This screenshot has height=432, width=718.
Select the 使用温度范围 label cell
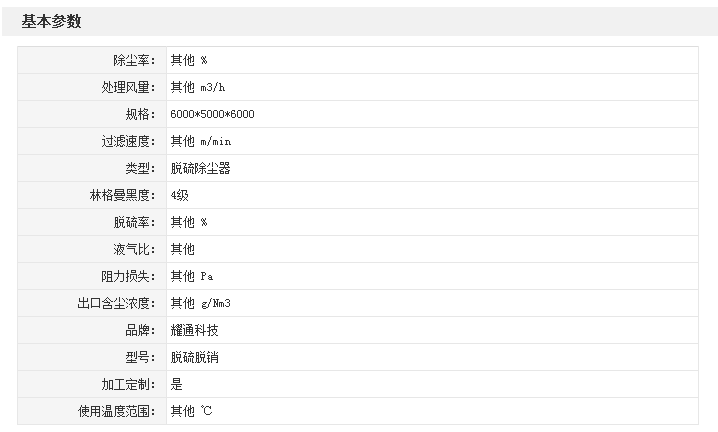click(x=117, y=411)
